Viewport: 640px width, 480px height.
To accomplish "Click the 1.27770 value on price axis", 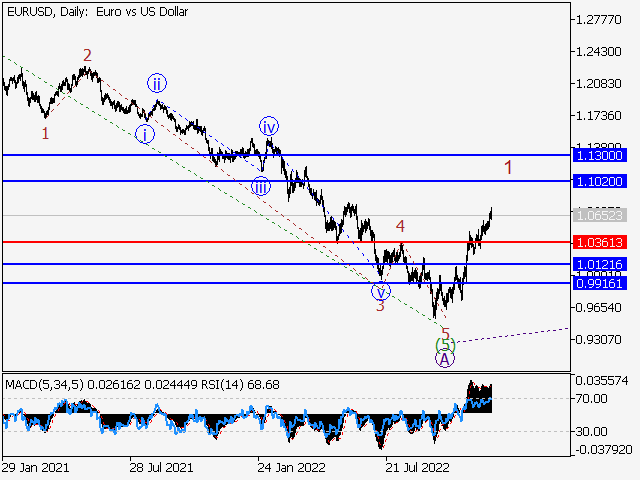I will click(598, 20).
